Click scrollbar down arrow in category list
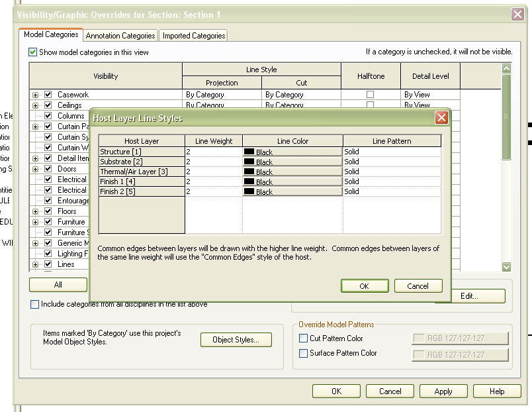This screenshot has width=532, height=412. 507,267
